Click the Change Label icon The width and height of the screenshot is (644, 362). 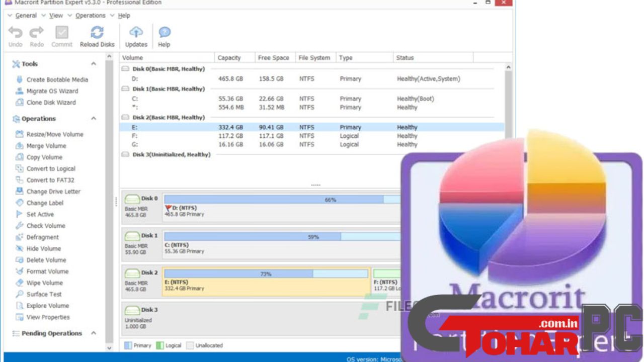[20, 203]
